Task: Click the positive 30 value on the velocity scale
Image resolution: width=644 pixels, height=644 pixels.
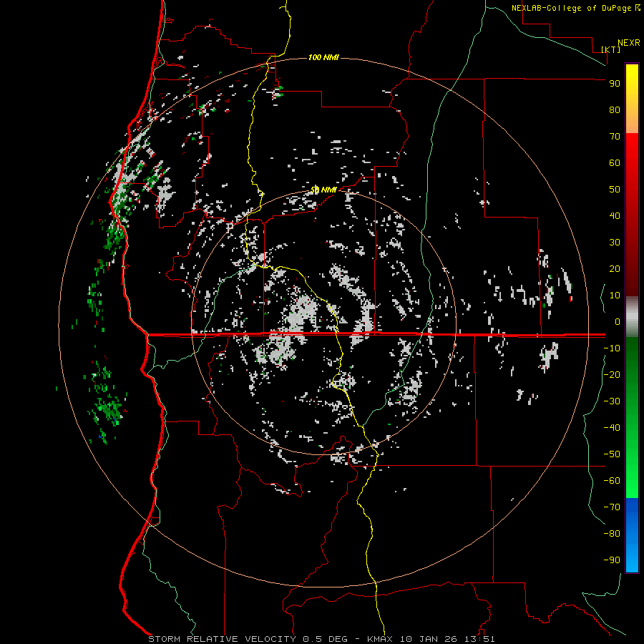Action: pos(615,243)
